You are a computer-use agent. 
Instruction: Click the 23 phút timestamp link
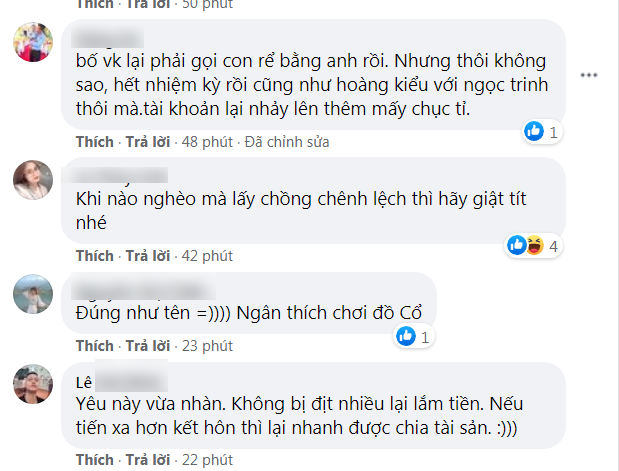click(x=204, y=346)
